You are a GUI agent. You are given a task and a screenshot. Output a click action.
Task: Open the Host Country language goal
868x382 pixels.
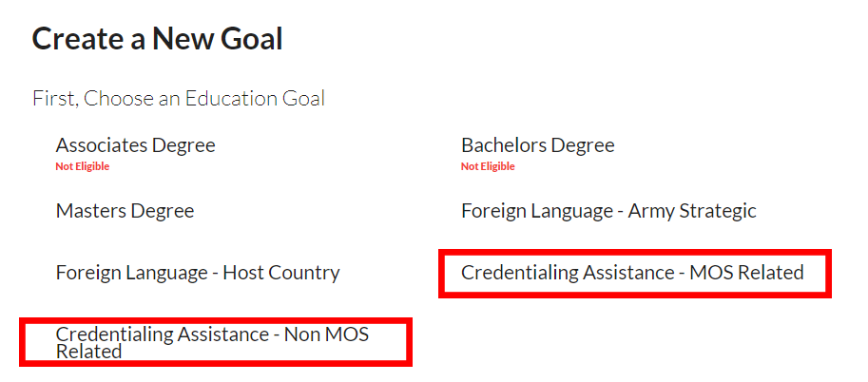point(198,273)
